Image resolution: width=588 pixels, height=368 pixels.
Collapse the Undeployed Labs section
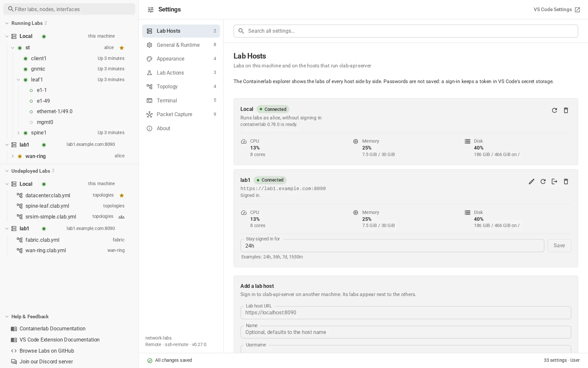7,171
